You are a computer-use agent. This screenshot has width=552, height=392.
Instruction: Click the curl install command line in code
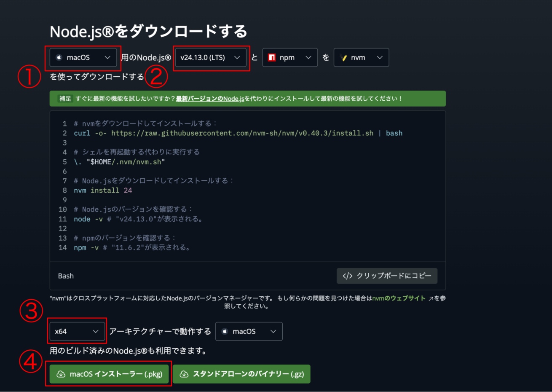click(x=238, y=133)
